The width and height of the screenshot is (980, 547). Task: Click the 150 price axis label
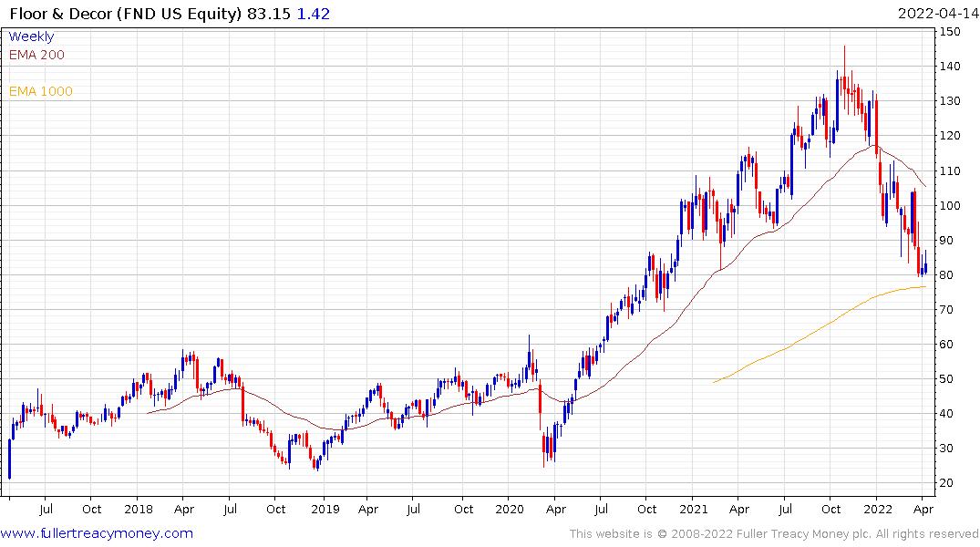[950, 31]
